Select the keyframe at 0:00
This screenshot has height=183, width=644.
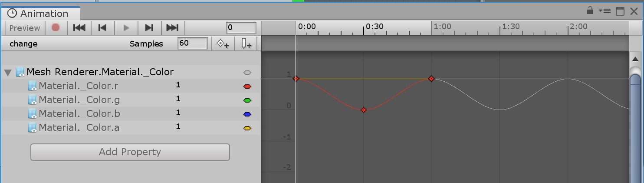coord(296,79)
